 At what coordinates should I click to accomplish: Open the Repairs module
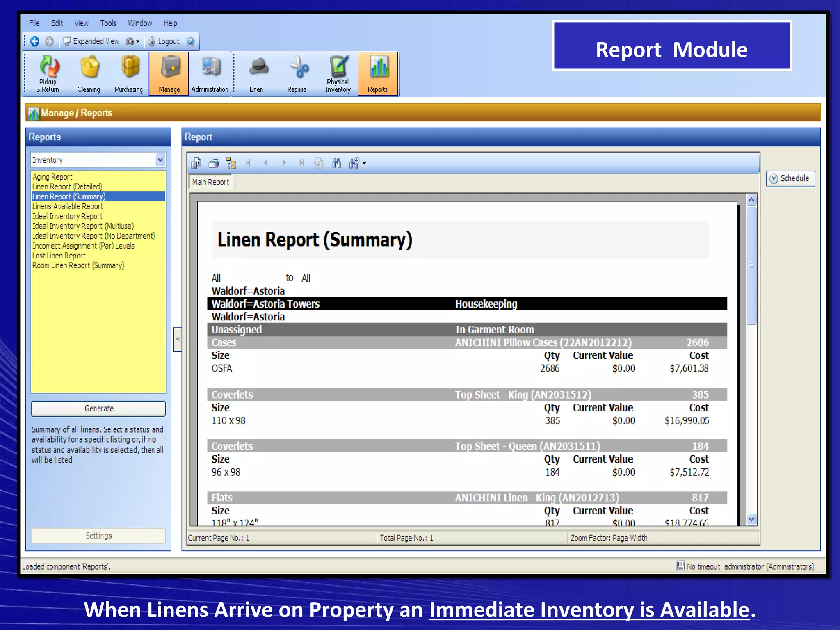[297, 74]
